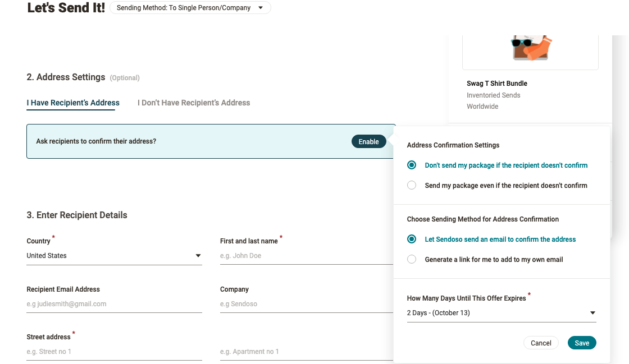Click the Enable address confirmation button
Image resolution: width=629 pixels, height=364 pixels.
point(368,142)
